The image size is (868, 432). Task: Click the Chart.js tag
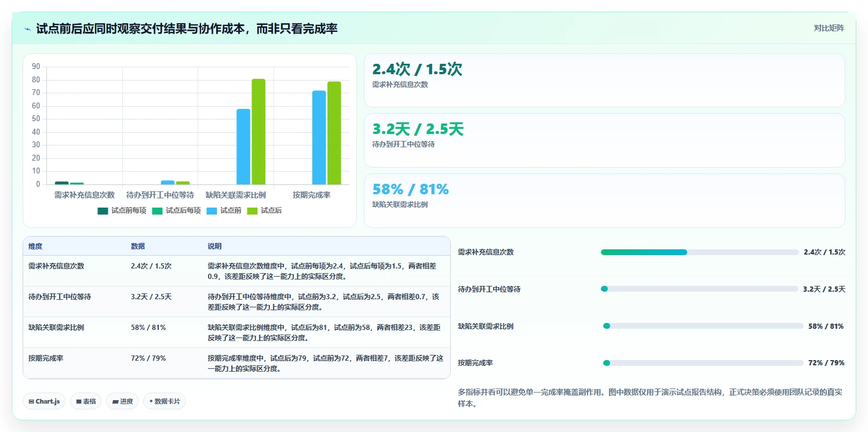pyautogui.click(x=44, y=401)
